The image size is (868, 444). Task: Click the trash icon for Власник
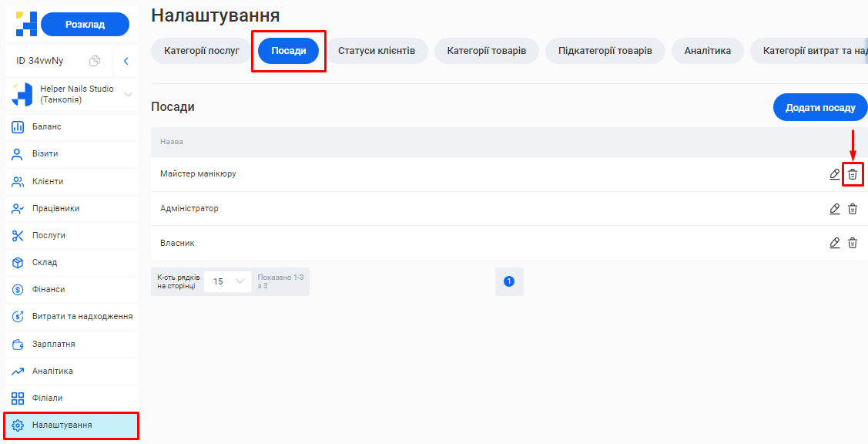click(853, 243)
